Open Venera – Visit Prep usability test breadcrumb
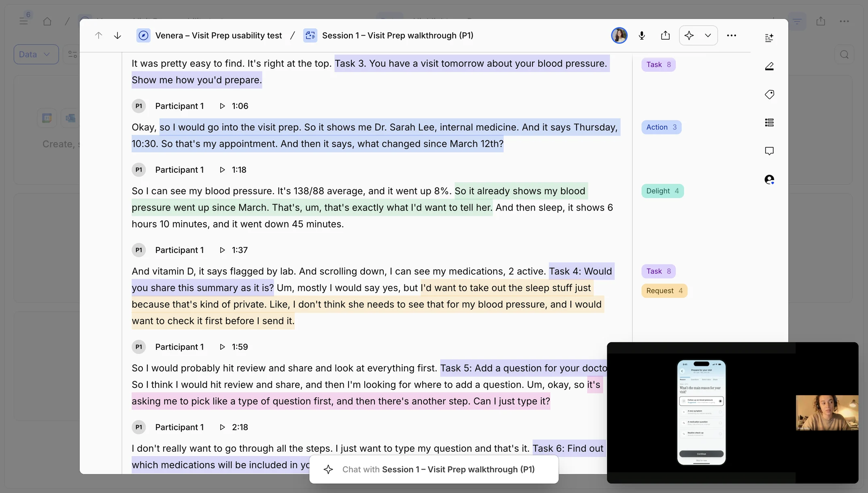Image resolution: width=868 pixels, height=493 pixels. coord(209,36)
